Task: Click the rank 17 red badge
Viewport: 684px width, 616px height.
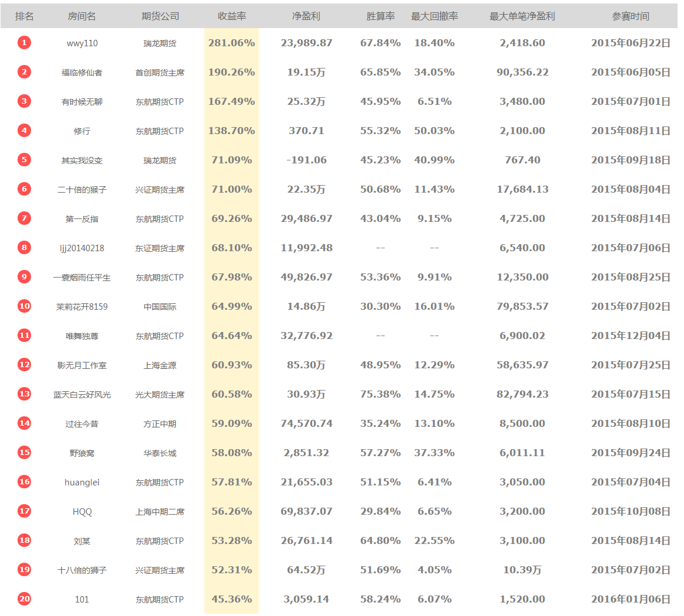Action: tap(25, 511)
